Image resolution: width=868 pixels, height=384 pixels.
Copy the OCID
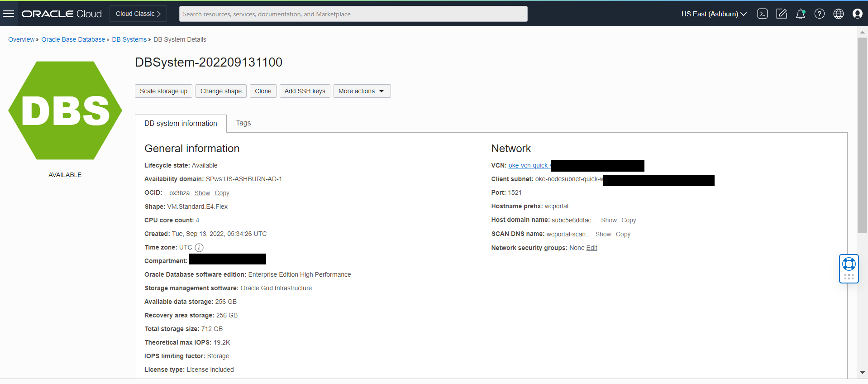click(222, 193)
